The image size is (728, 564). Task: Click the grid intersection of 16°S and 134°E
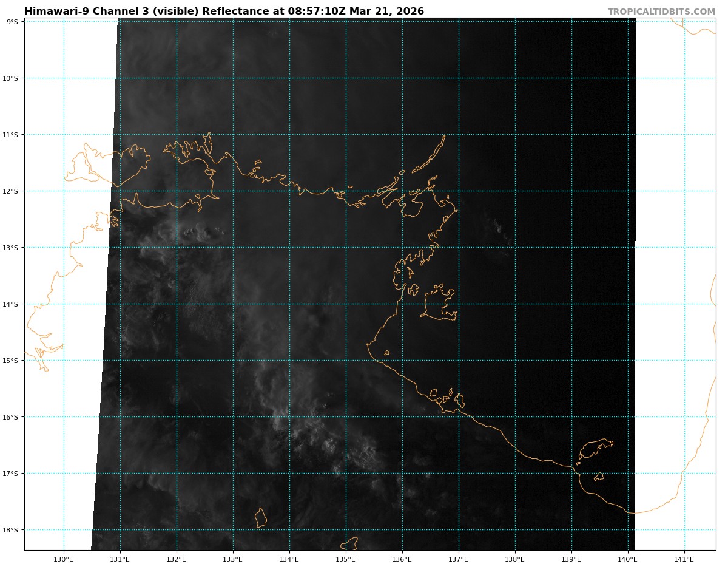point(289,417)
